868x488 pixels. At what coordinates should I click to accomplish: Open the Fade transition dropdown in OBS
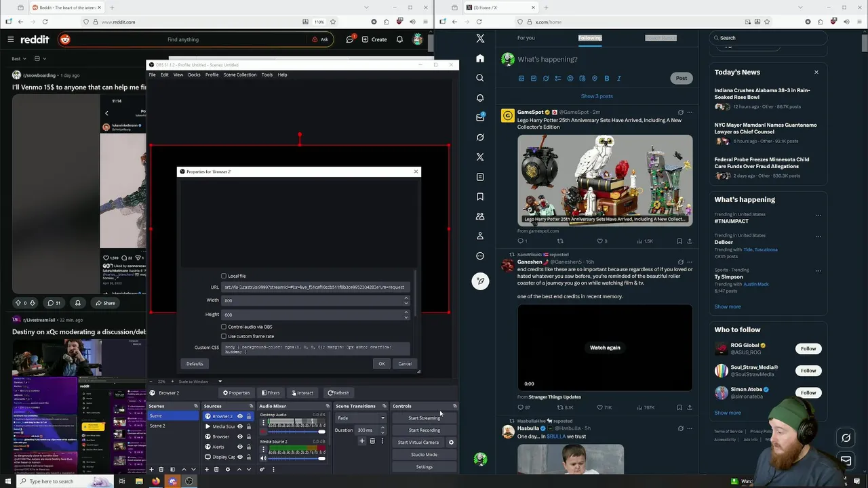tap(361, 418)
